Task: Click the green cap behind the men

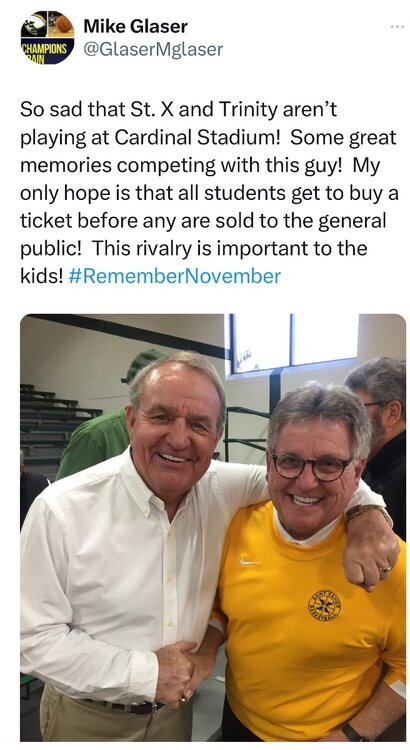Action: point(144,364)
